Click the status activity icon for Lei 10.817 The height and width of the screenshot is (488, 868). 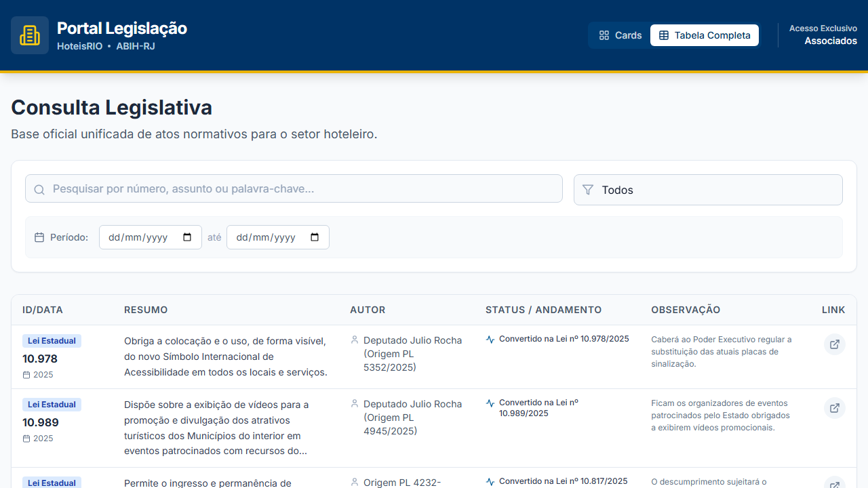point(490,481)
